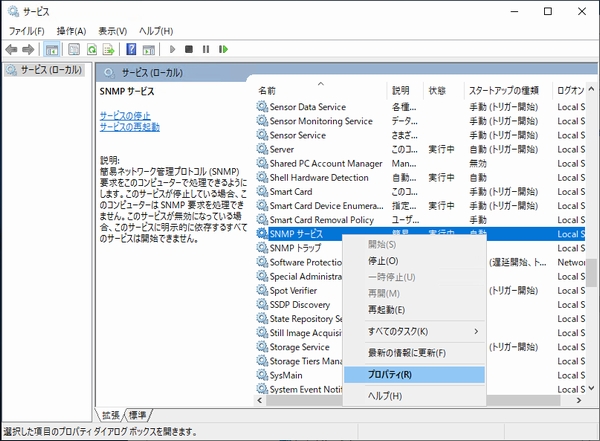Choose 停止(O) in the context menu

click(x=415, y=261)
